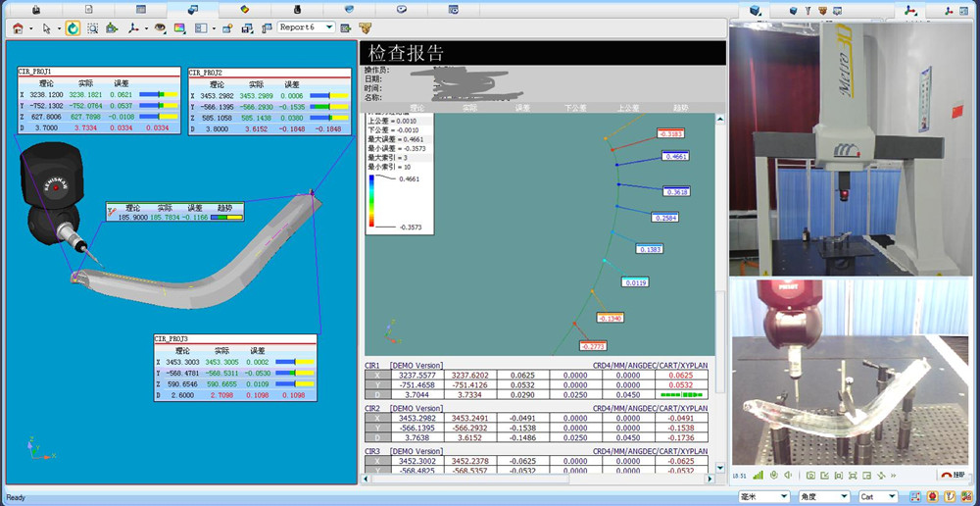Screen dimensions: 980x506
Task: Open the Cart coordinate type dropdown
Action: coord(878,497)
